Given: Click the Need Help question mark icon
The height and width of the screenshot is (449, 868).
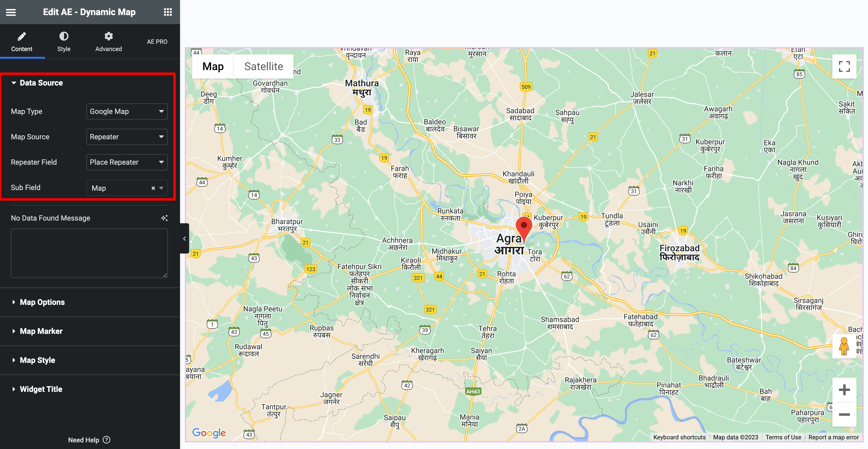Looking at the screenshot, I should pyautogui.click(x=107, y=440).
